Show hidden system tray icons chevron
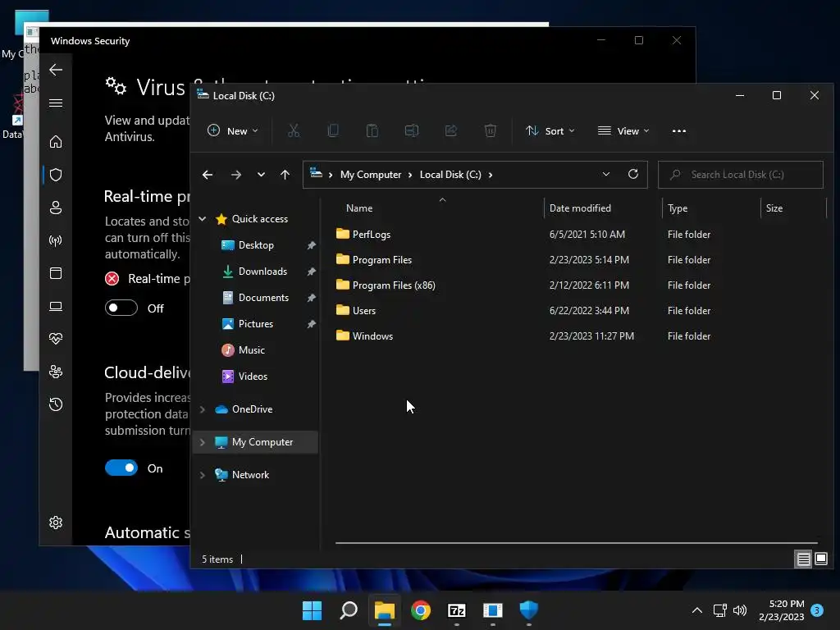 click(x=697, y=610)
